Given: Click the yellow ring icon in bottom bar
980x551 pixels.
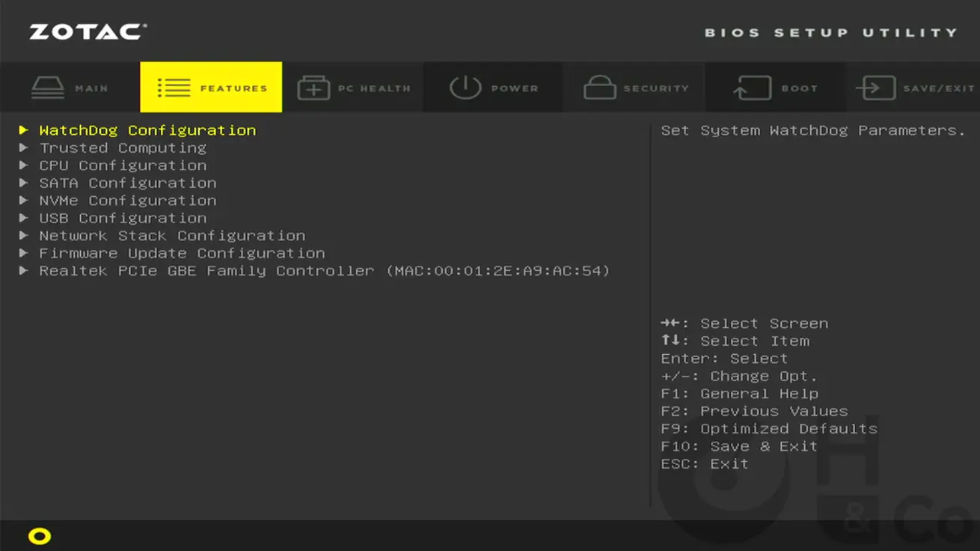Looking at the screenshot, I should coord(40,536).
